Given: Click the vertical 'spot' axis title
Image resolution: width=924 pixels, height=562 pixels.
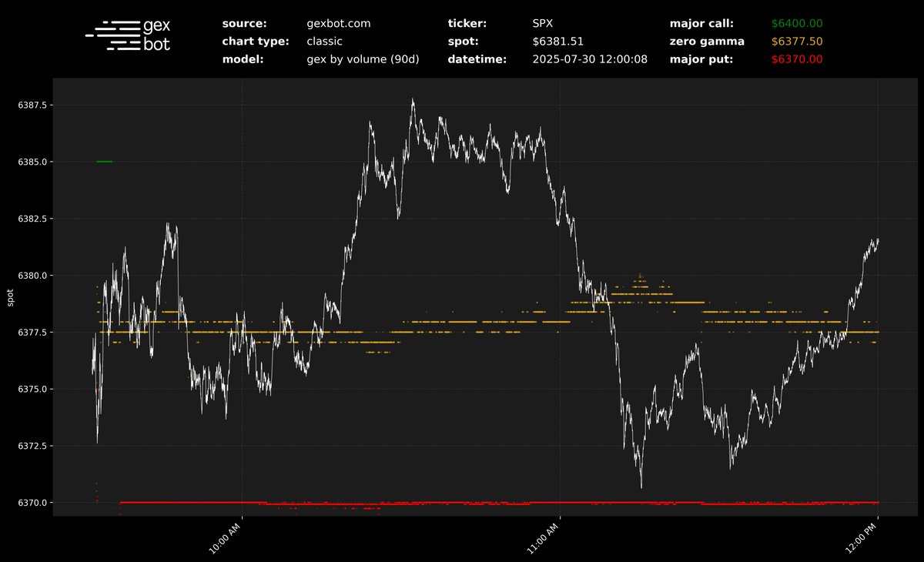Looking at the screenshot, I should [x=11, y=297].
